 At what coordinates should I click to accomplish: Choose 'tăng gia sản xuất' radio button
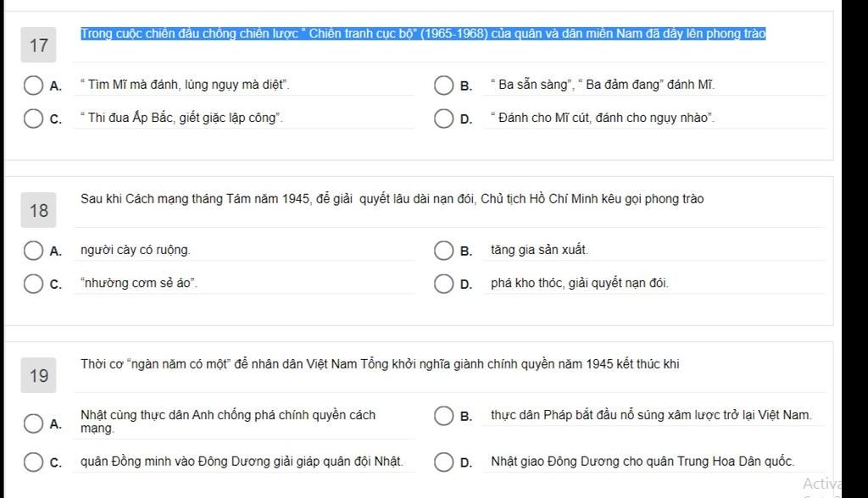tap(443, 251)
